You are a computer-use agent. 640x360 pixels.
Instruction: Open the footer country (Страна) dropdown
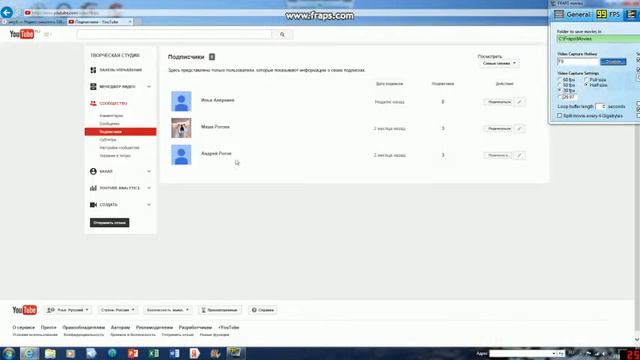[x=118, y=310]
